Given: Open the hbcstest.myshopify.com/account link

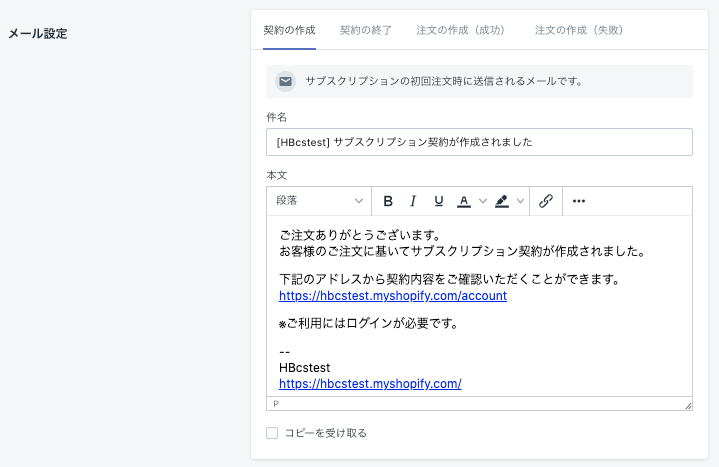Looking at the screenshot, I should pos(393,296).
